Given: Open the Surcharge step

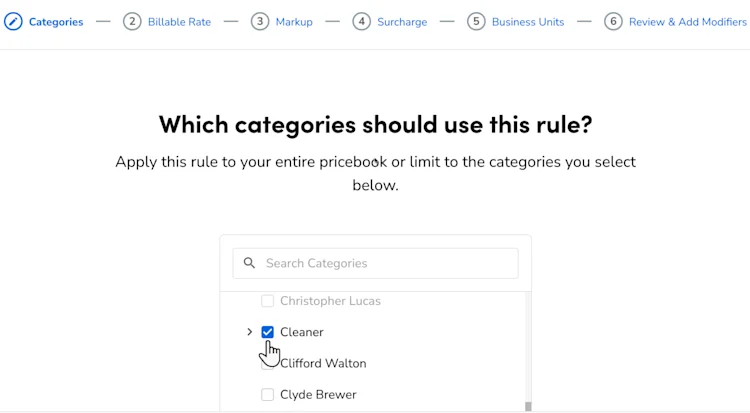Looking at the screenshot, I should click(402, 22).
